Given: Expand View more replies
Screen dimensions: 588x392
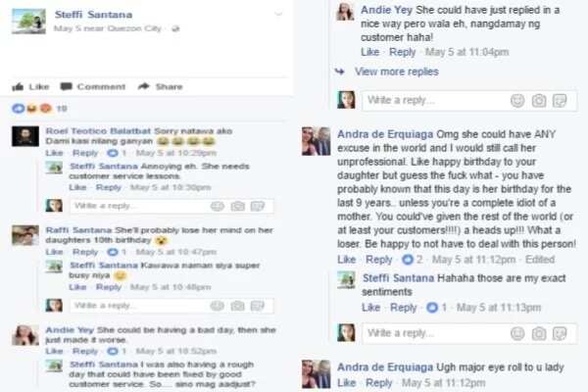Looking at the screenshot, I should click(x=396, y=72).
